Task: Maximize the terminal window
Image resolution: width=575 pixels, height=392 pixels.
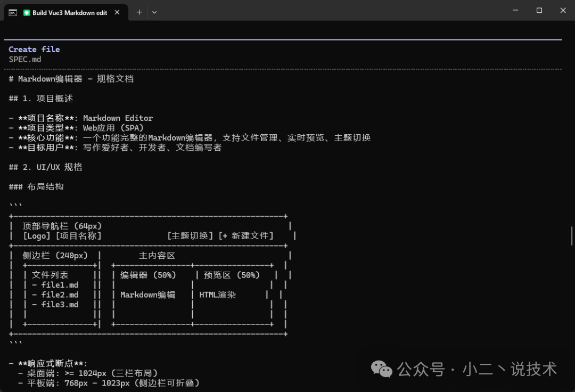Action: 539,10
